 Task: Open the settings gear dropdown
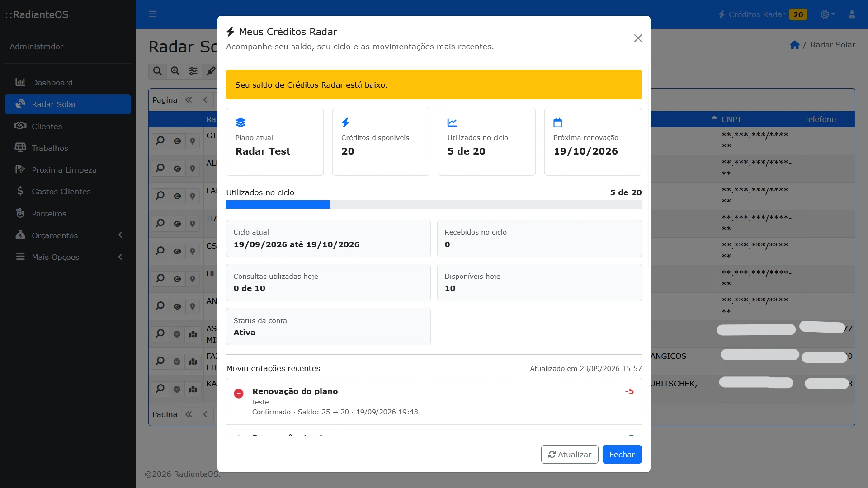827,14
